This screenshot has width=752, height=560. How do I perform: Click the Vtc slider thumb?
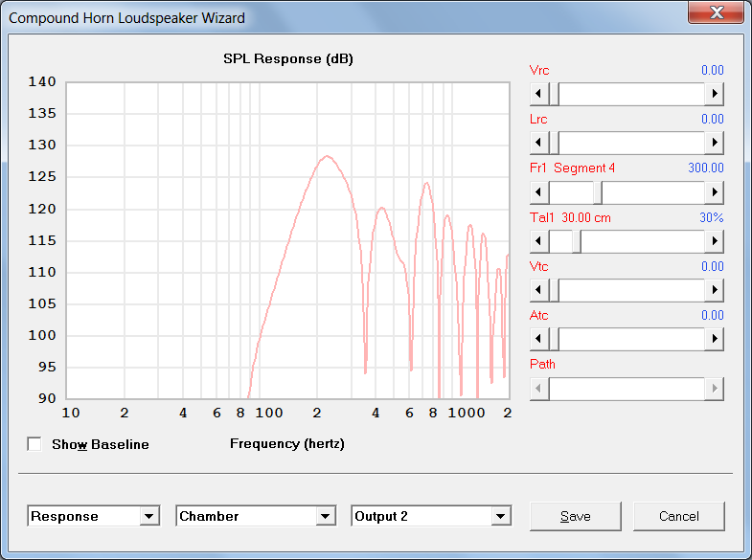554,290
